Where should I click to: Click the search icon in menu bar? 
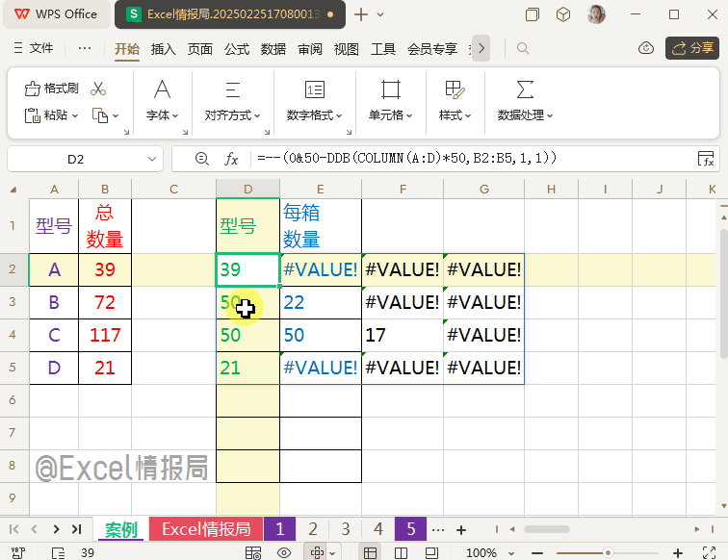(523, 48)
